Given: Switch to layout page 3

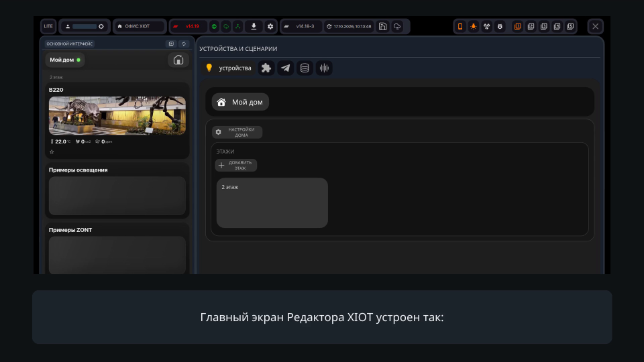Looking at the screenshot, I should click(544, 26).
